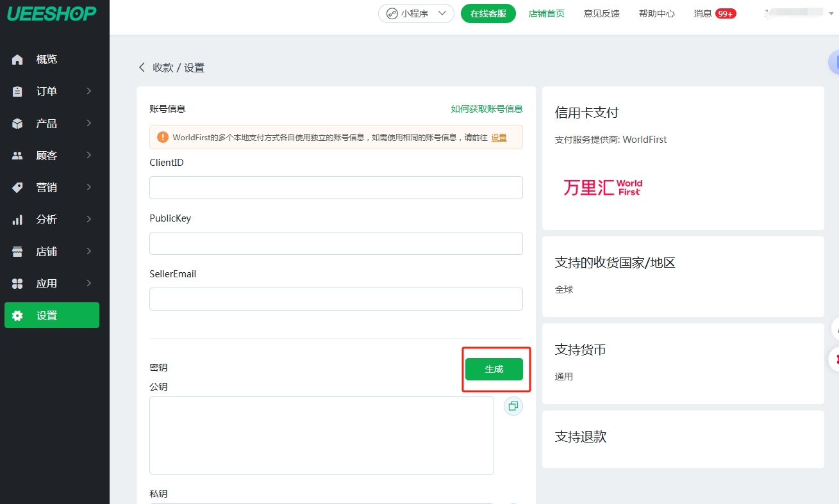Copy the public key with copy icon
The image size is (839, 504).
pyautogui.click(x=513, y=406)
